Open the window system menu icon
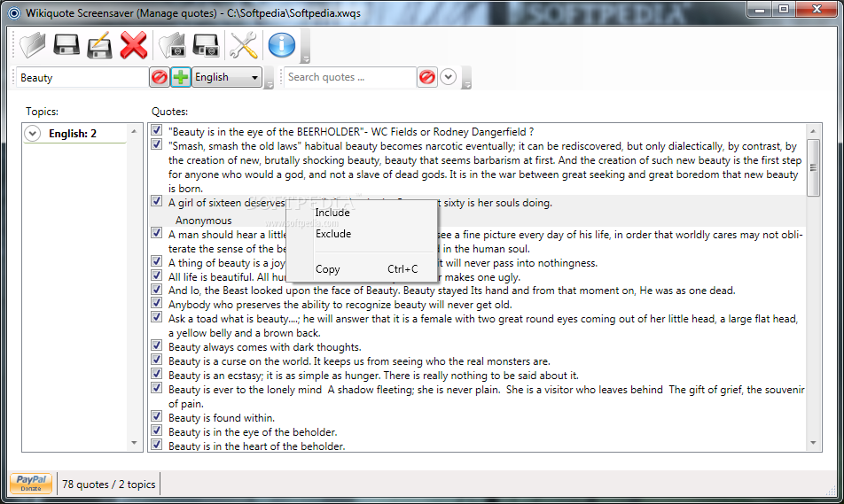The image size is (844, 504). [x=14, y=13]
